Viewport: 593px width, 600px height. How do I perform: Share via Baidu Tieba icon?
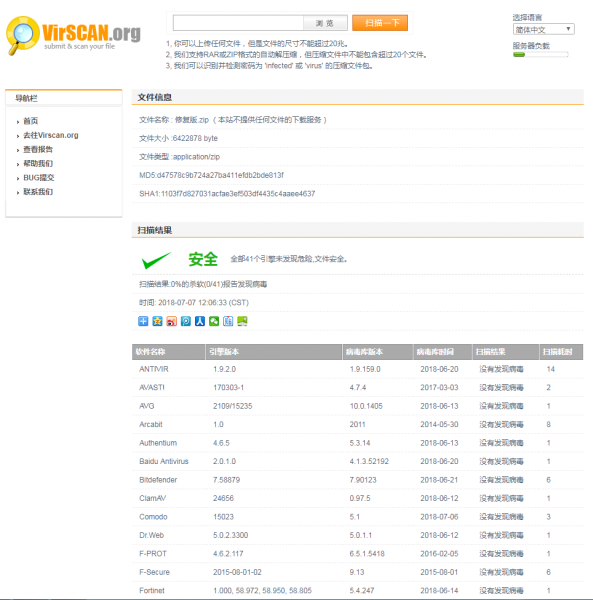tap(228, 321)
